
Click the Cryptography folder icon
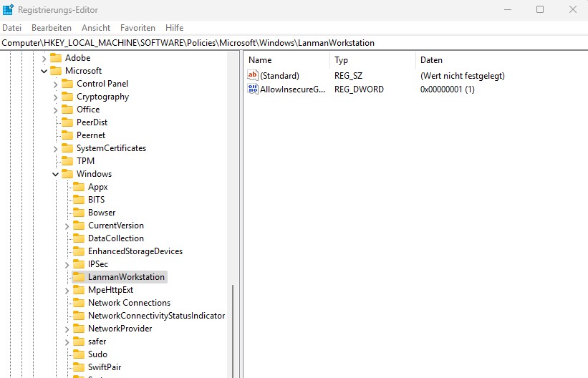click(x=67, y=97)
